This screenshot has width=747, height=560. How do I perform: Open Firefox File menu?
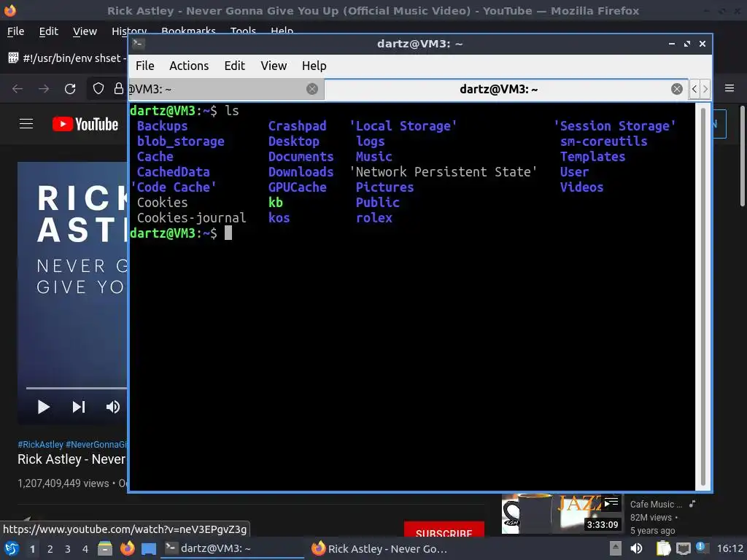click(x=16, y=31)
